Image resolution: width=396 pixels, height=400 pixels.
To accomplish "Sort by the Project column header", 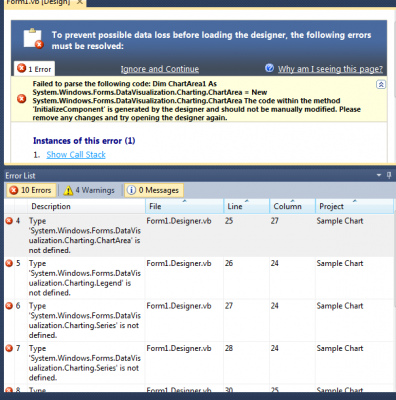I will pyautogui.click(x=355, y=206).
